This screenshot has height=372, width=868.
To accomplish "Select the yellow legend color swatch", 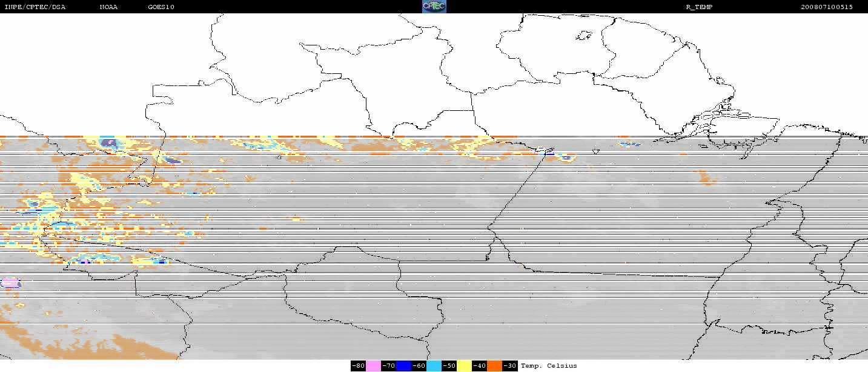I will (x=464, y=366).
